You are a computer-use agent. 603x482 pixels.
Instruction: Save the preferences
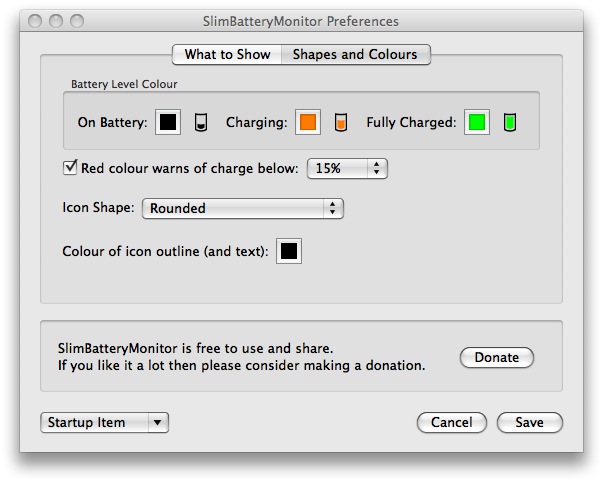click(530, 422)
